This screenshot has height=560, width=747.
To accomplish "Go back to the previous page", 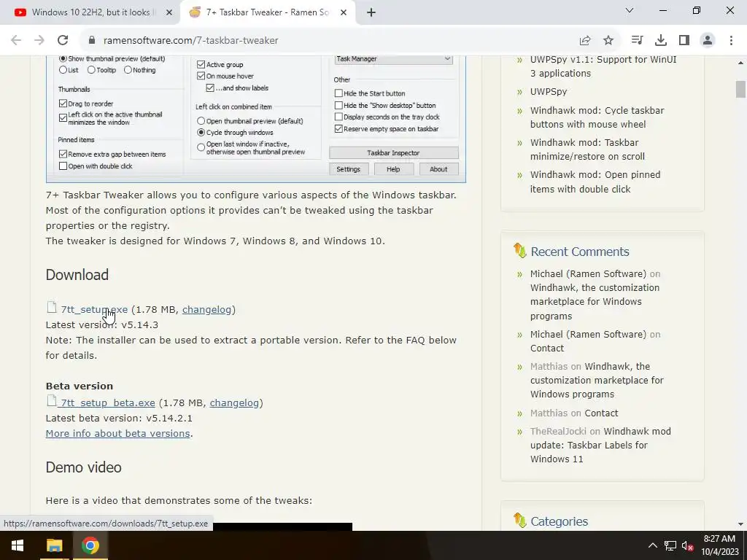I will [x=16, y=41].
